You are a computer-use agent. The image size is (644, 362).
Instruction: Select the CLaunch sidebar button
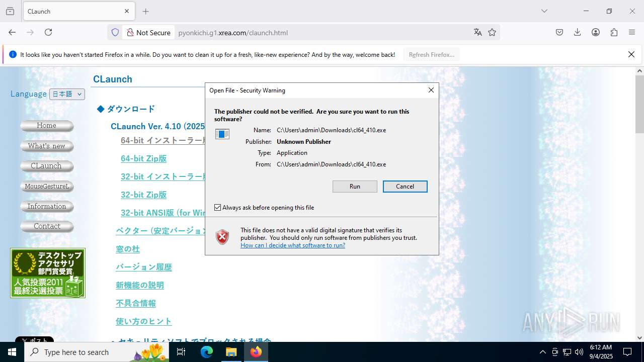tap(47, 166)
